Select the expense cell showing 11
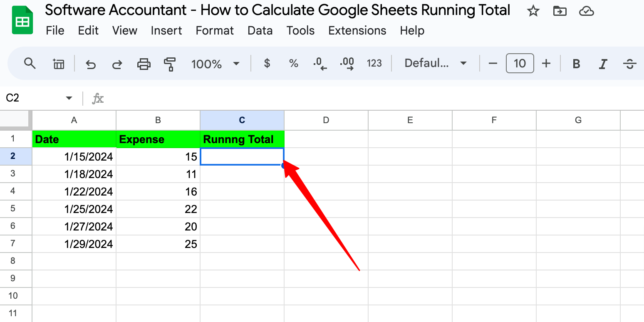Image resolution: width=644 pixels, height=322 pixels. click(x=158, y=174)
